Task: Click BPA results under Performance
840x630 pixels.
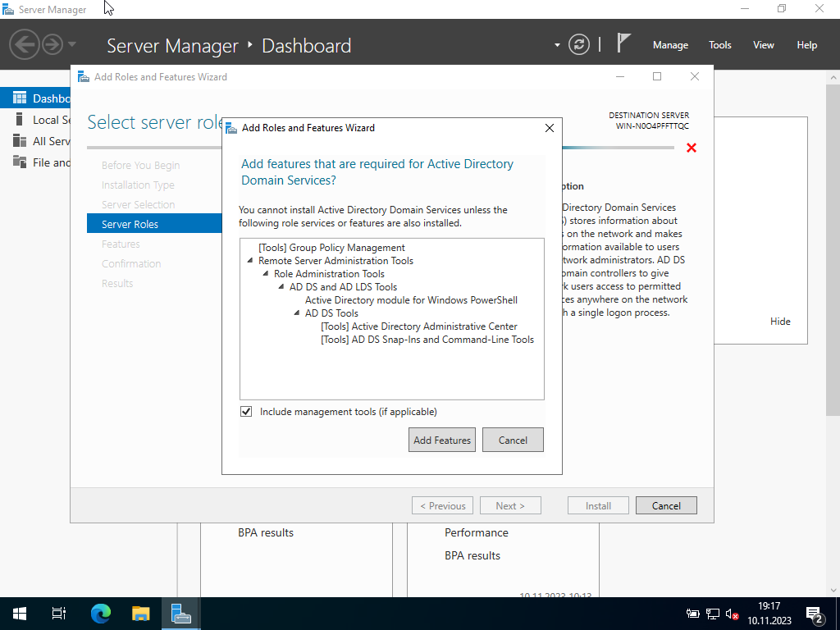Action: click(472, 555)
